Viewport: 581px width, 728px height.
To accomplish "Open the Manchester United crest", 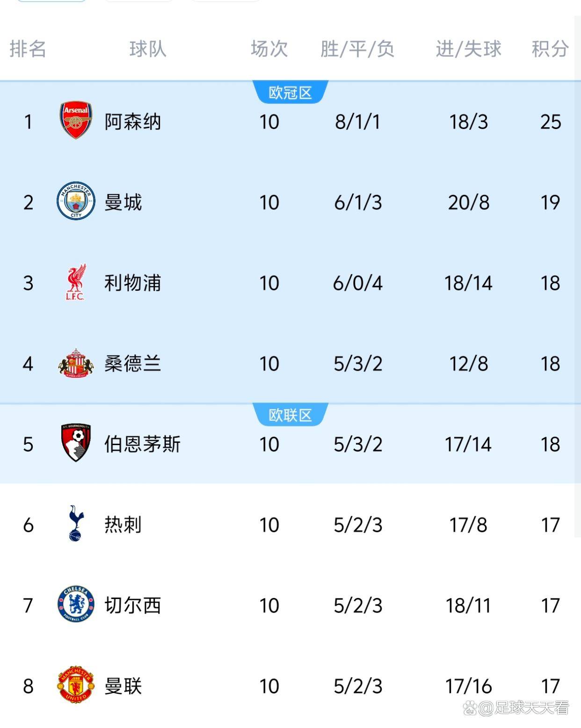I will coord(76,685).
